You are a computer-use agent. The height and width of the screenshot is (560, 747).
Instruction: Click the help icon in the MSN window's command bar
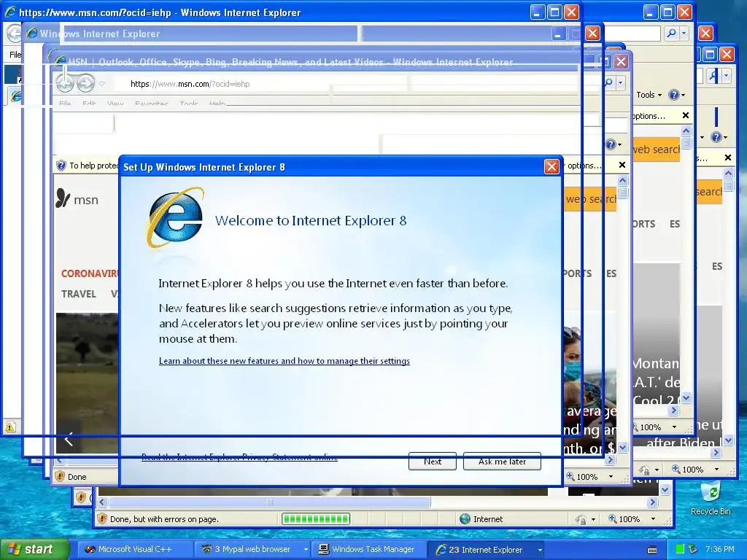(x=611, y=144)
